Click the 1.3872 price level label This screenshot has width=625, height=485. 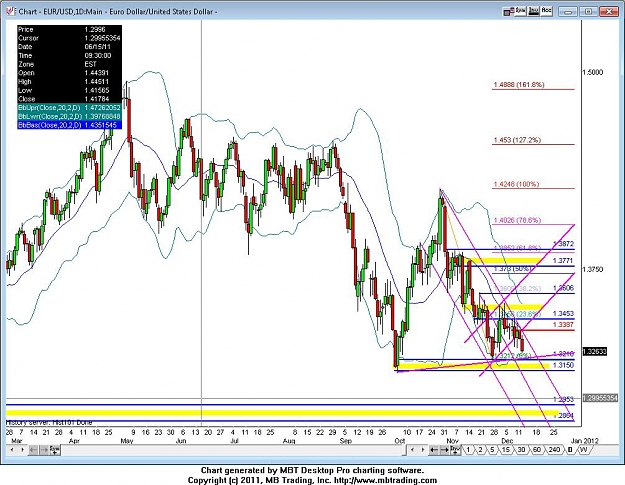click(x=563, y=243)
